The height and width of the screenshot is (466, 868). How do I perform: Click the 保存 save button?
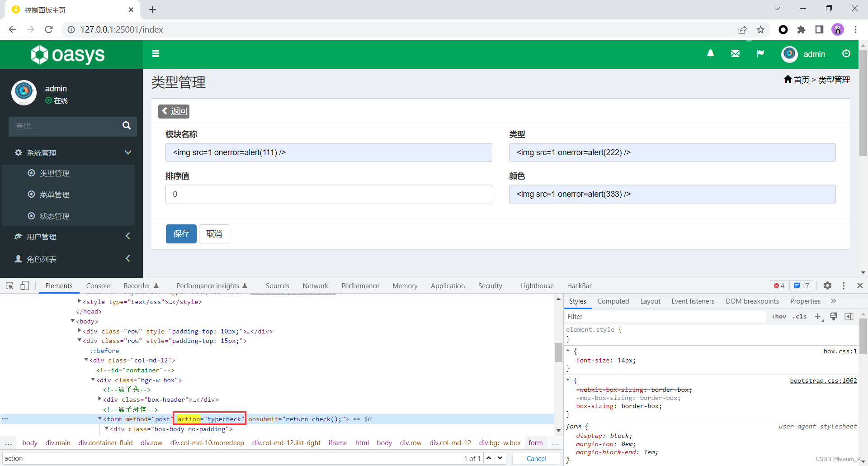pos(181,234)
